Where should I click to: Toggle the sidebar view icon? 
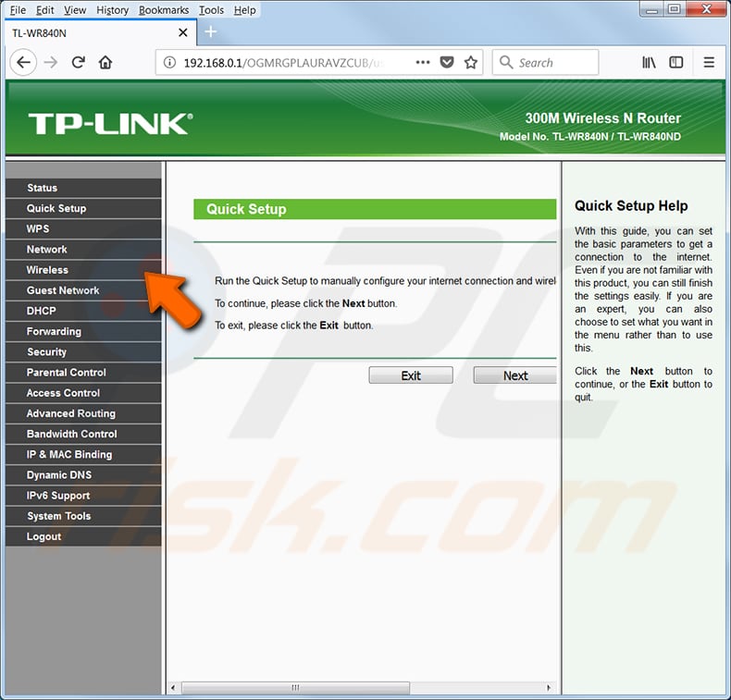(x=676, y=63)
